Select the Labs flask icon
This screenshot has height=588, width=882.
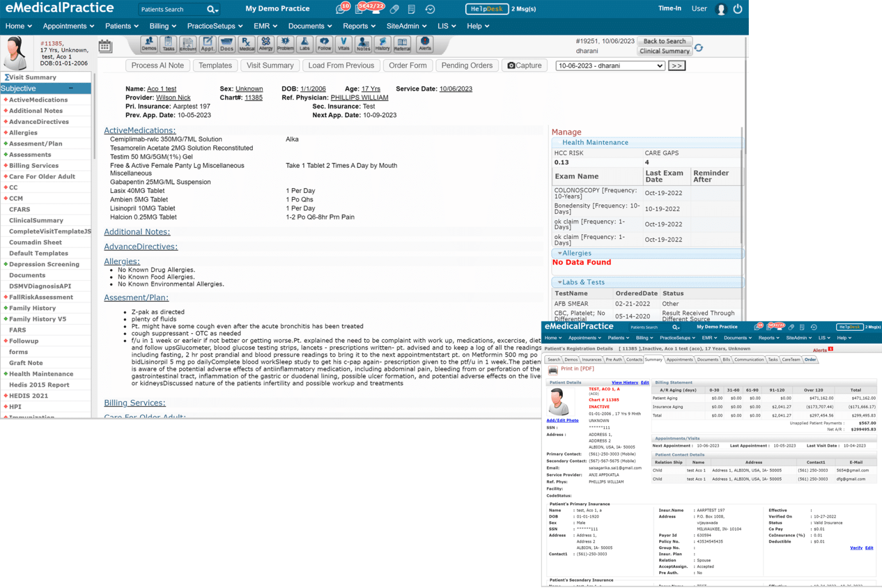(305, 44)
